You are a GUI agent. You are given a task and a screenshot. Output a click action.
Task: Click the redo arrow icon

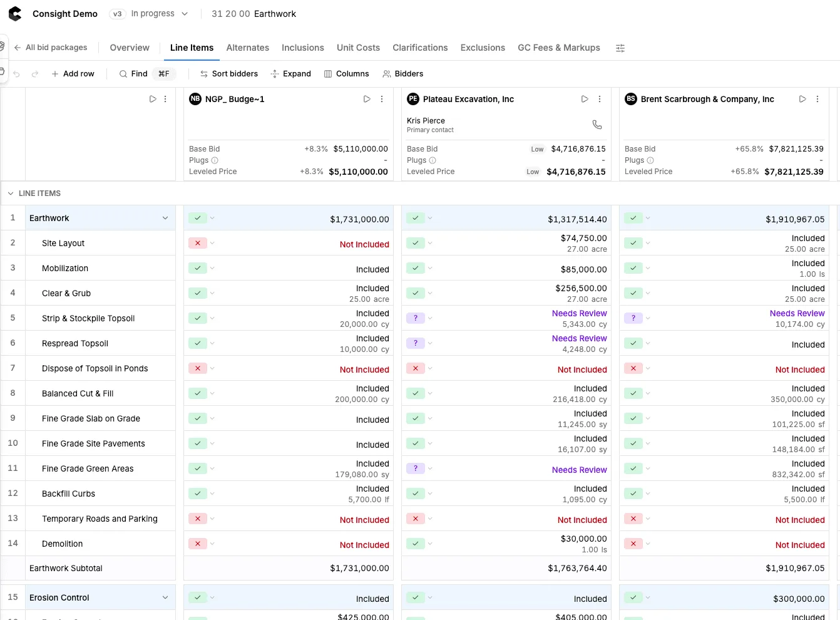point(35,74)
